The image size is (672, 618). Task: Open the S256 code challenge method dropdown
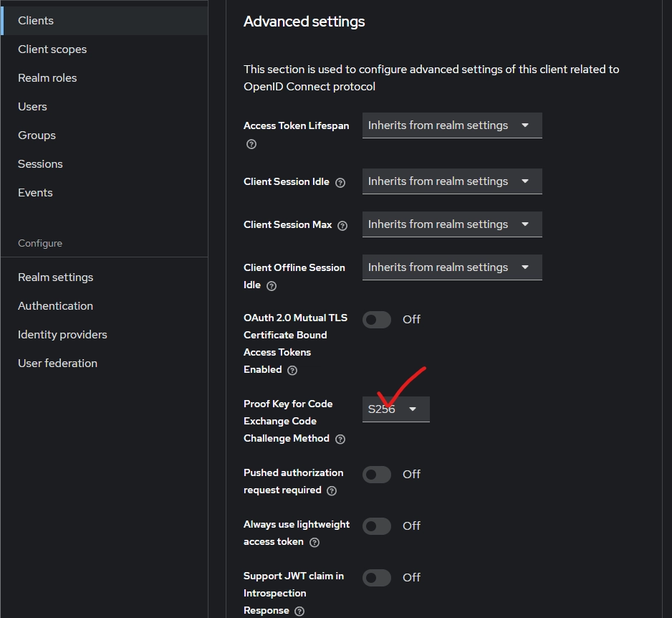(395, 409)
